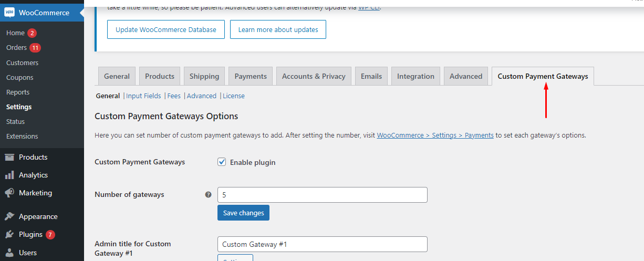Open Extensions in the sidebar
This screenshot has height=261, width=644.
pos(22,136)
